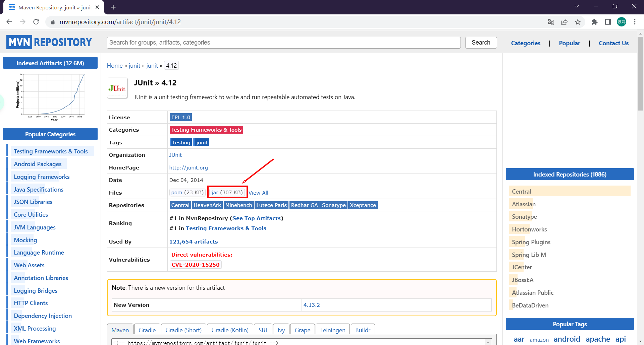Click View All files link

[258, 193]
